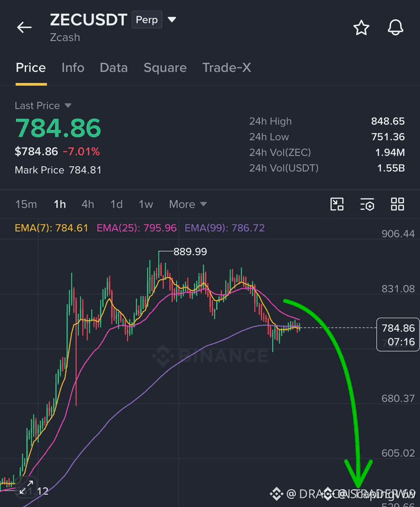Open price alert bell icon

coord(395,27)
